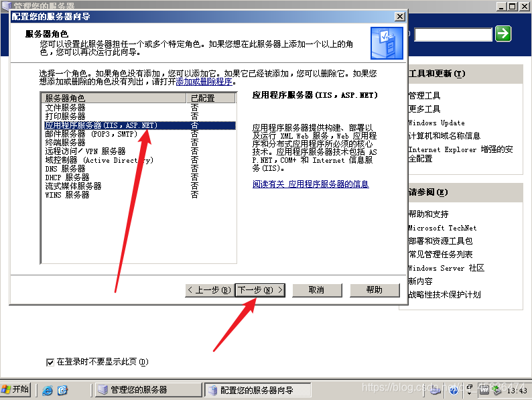Select 域控制器 (Active Directory) row

pos(140,160)
